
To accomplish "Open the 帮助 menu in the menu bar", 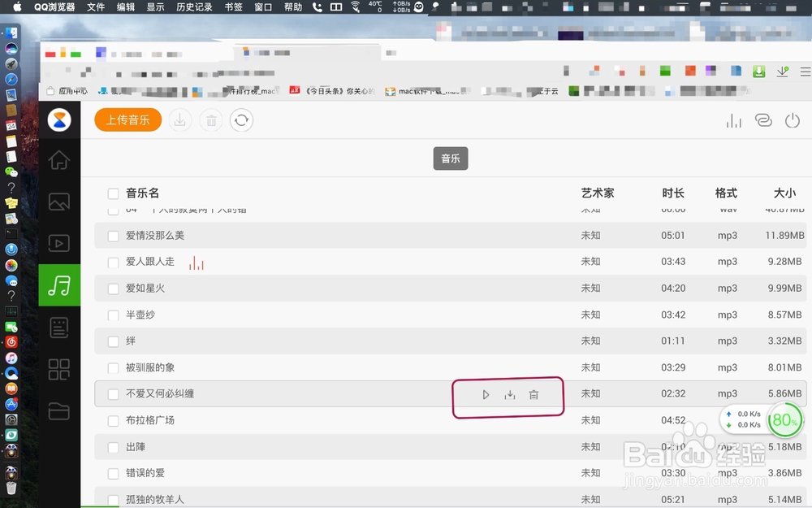I will (x=293, y=7).
